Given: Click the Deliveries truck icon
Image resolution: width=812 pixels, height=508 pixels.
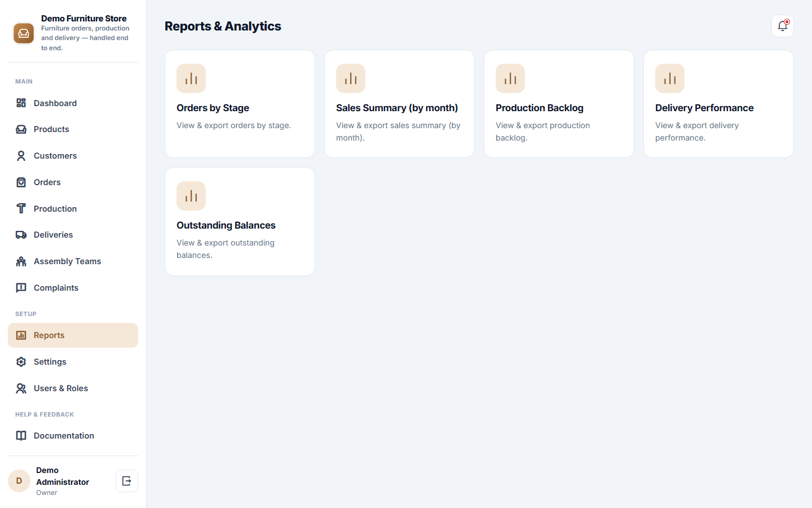Looking at the screenshot, I should (x=21, y=235).
